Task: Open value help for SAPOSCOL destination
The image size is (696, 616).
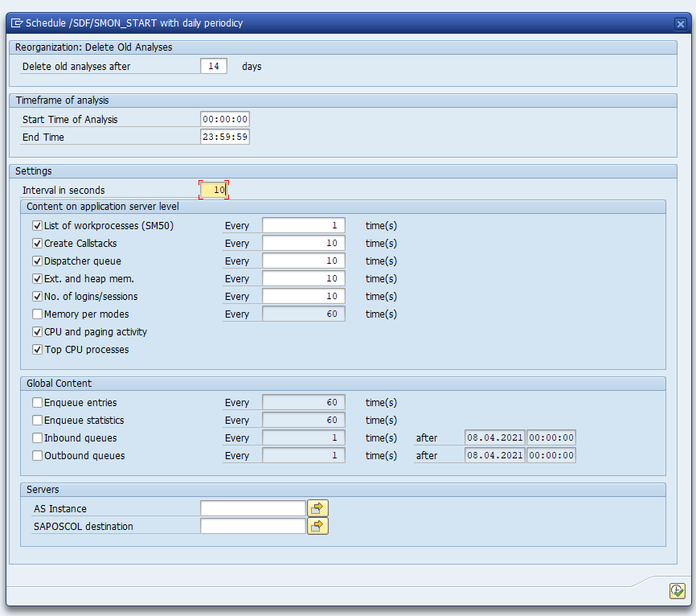Action: [x=317, y=525]
